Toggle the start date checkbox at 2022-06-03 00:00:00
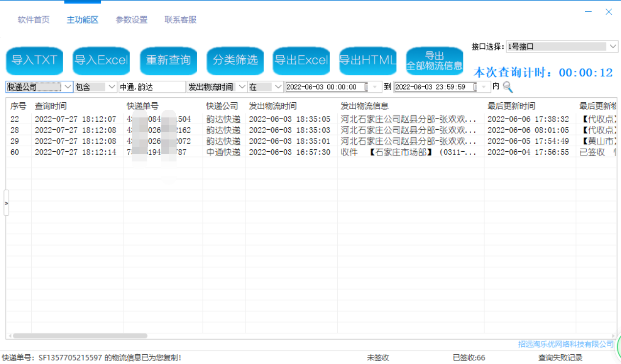This screenshot has height=364, width=621. 367,87
